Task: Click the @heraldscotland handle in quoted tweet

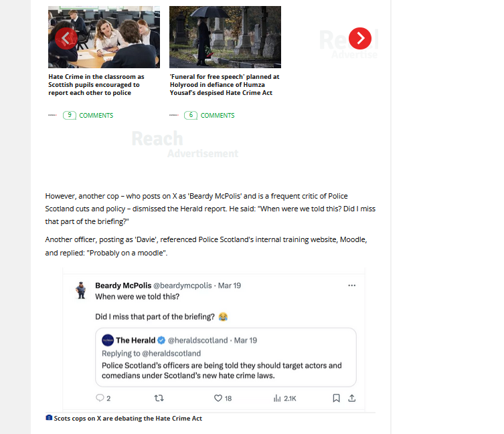Action: [197, 340]
